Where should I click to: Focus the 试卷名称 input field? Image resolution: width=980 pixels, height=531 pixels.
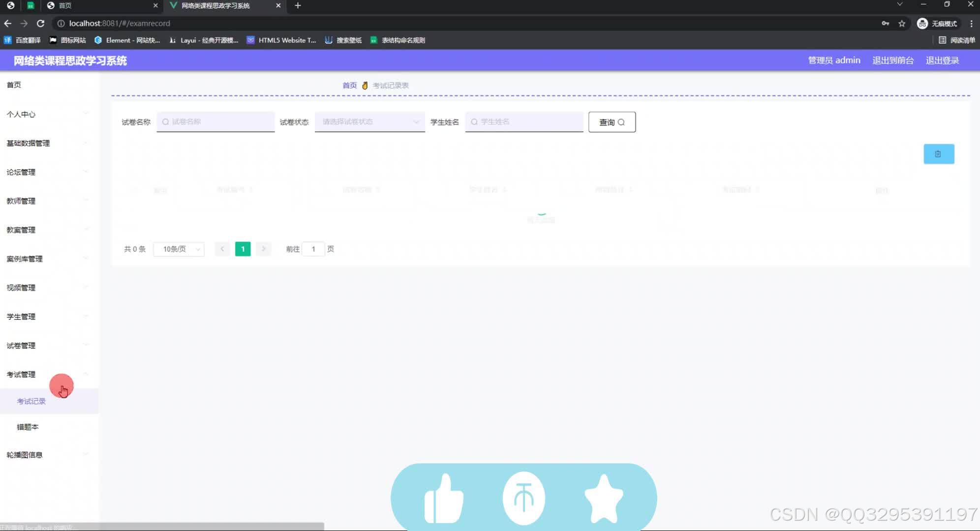tap(215, 122)
